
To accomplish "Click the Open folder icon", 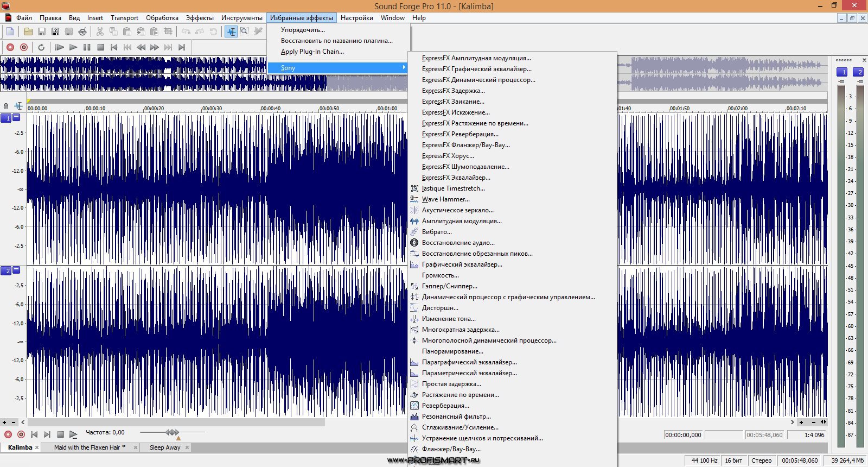I will click(x=28, y=31).
